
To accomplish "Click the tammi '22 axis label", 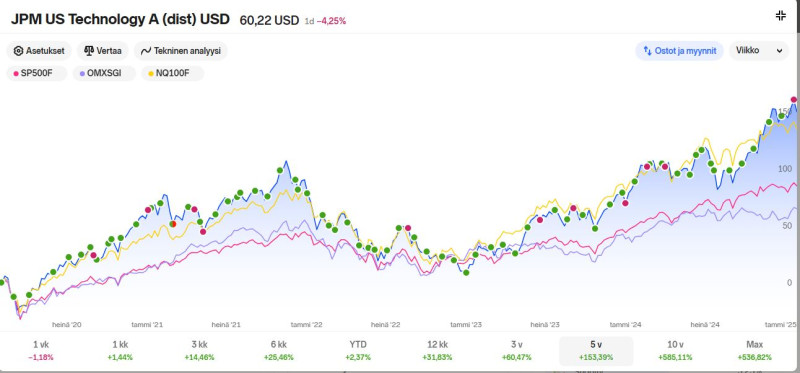I will click(307, 325).
